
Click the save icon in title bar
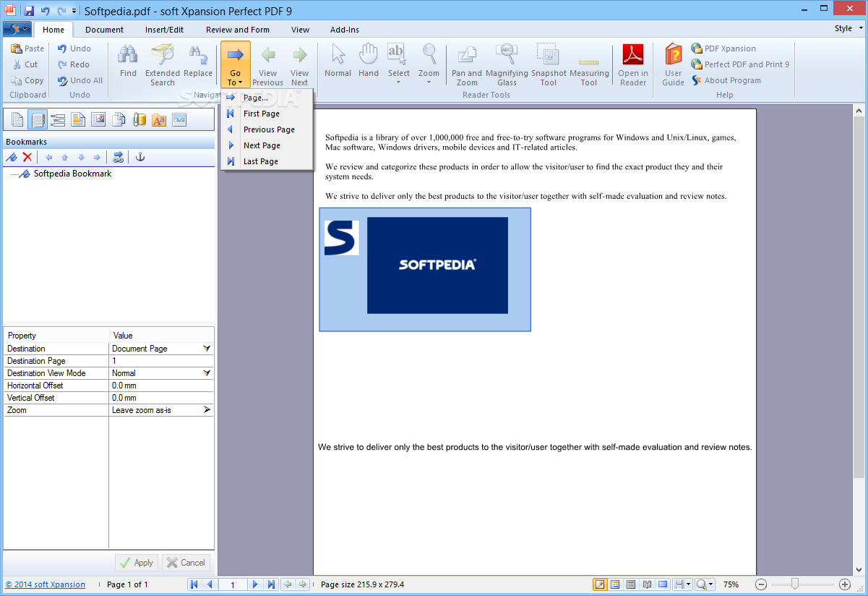(29, 11)
